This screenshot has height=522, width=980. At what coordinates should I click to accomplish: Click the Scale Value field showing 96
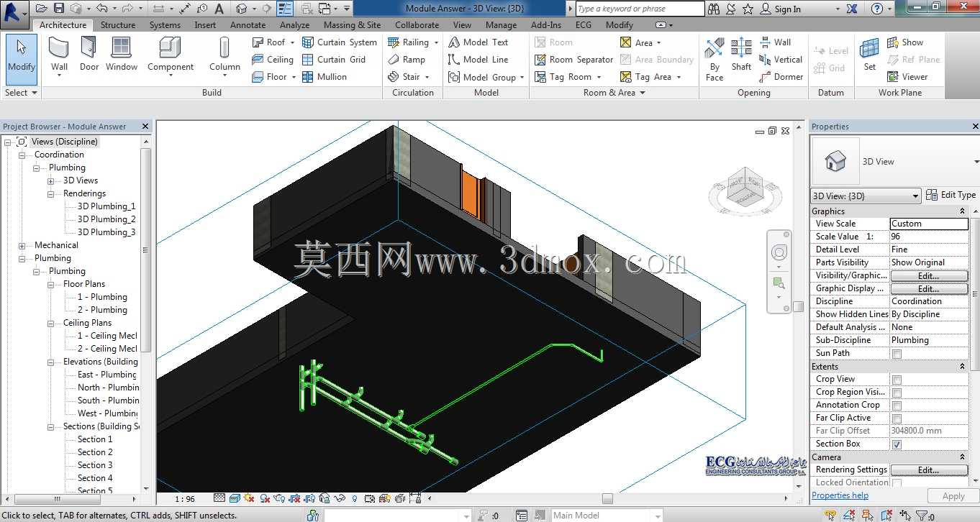pos(929,237)
